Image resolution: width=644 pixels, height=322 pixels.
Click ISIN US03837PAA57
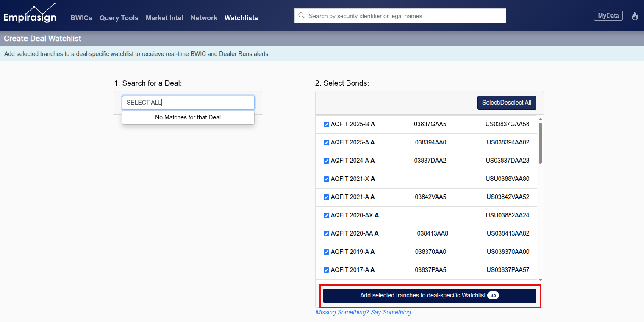pyautogui.click(x=508, y=270)
